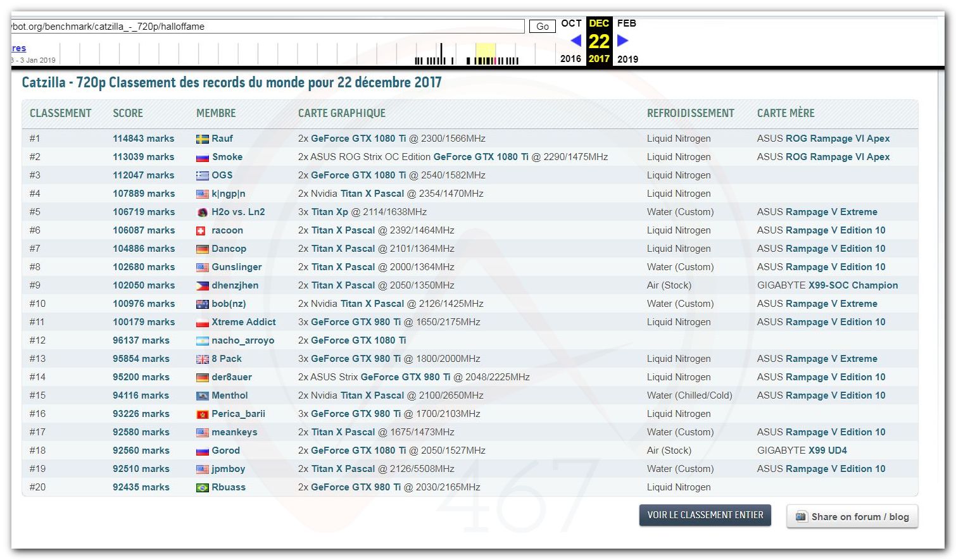Open the 92435 marks score by Rbuass
956x560 pixels.
click(141, 487)
